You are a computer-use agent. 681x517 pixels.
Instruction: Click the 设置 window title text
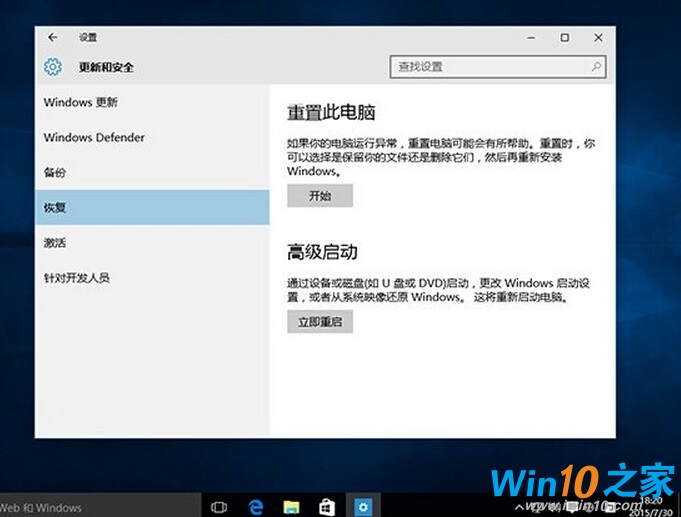pos(88,38)
